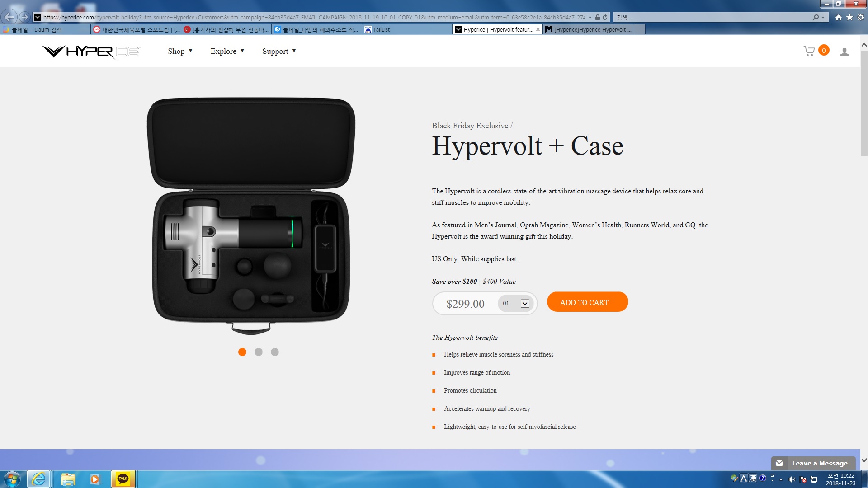Open the search provider dropdown arrow
Screen dimensions: 868x488
pyautogui.click(x=823, y=17)
